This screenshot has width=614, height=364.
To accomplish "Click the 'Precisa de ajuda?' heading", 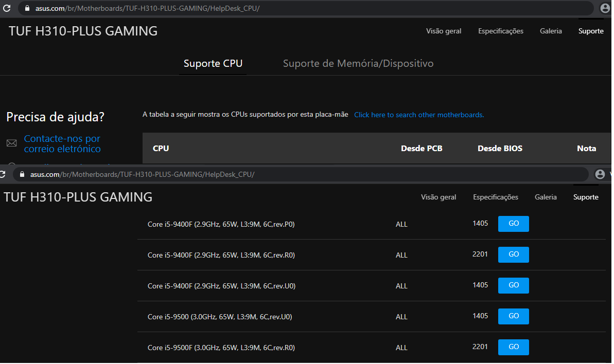I will (x=55, y=117).
